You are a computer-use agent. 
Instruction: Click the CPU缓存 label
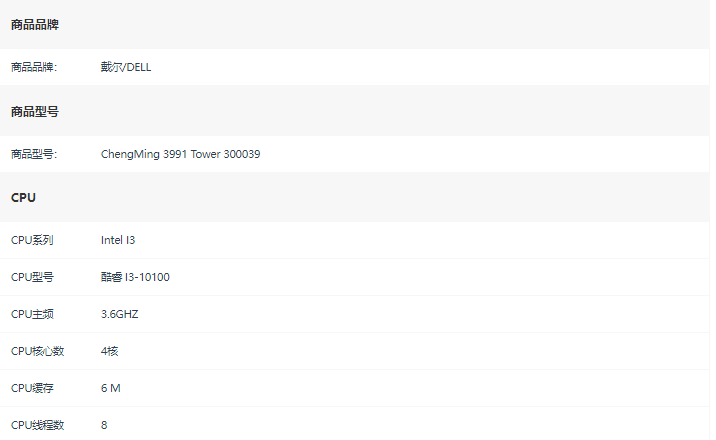click(32, 388)
